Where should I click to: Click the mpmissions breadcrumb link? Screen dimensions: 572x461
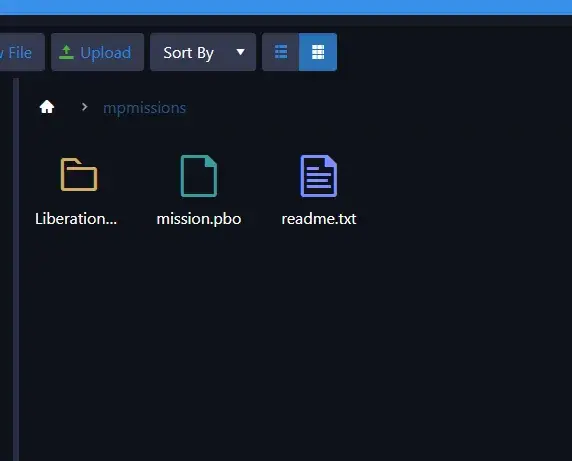[x=144, y=108]
